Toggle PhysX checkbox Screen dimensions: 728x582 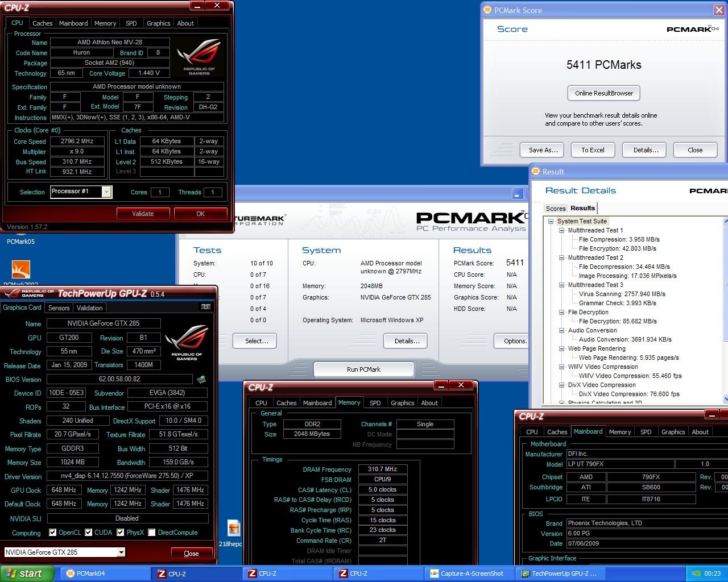coord(120,533)
